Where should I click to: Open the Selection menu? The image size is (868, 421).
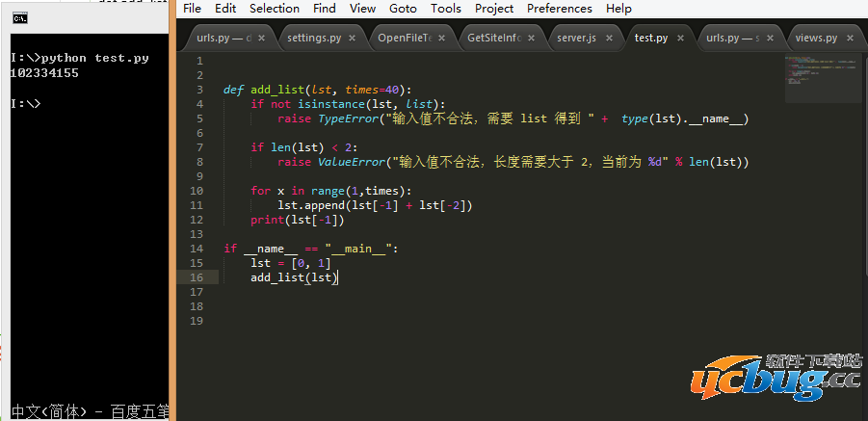pos(274,9)
